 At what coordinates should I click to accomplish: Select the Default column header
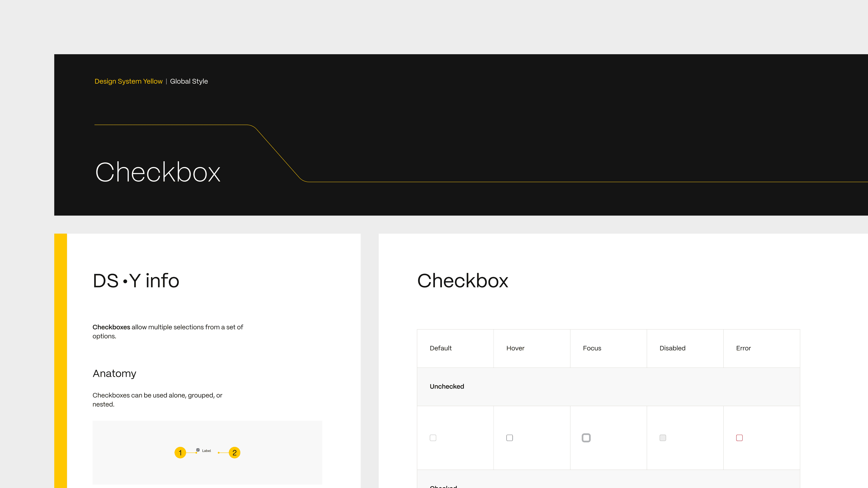(x=440, y=348)
